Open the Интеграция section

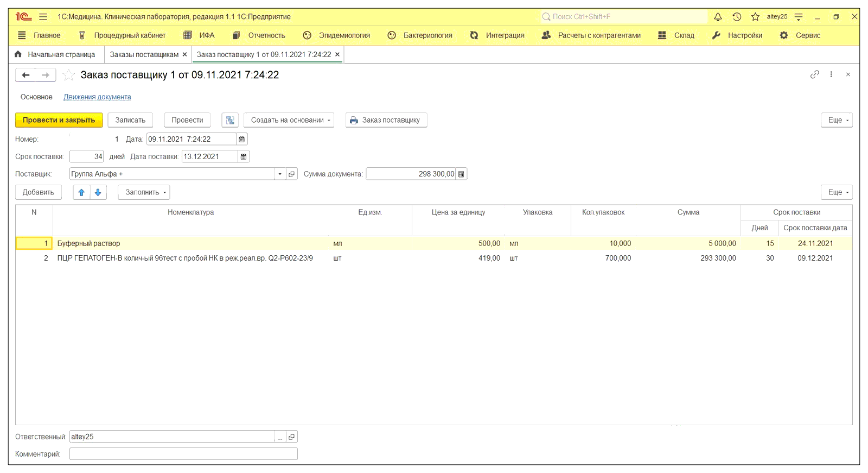pos(497,35)
